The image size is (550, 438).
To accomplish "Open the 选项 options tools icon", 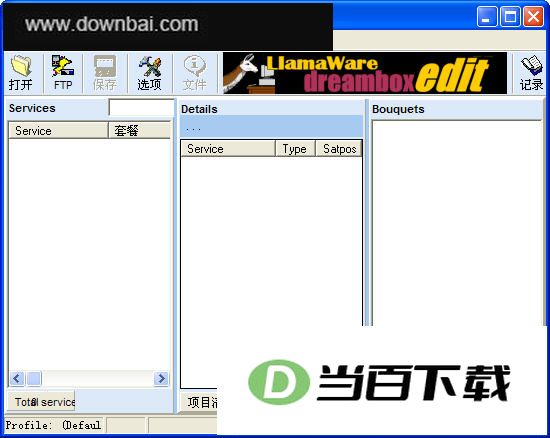I will (x=149, y=73).
